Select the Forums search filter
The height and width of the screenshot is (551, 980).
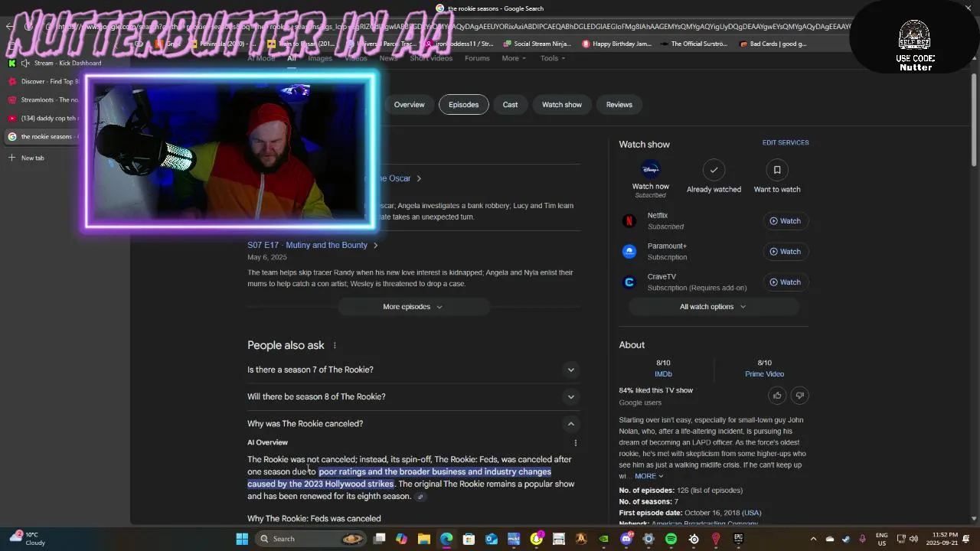tap(477, 58)
